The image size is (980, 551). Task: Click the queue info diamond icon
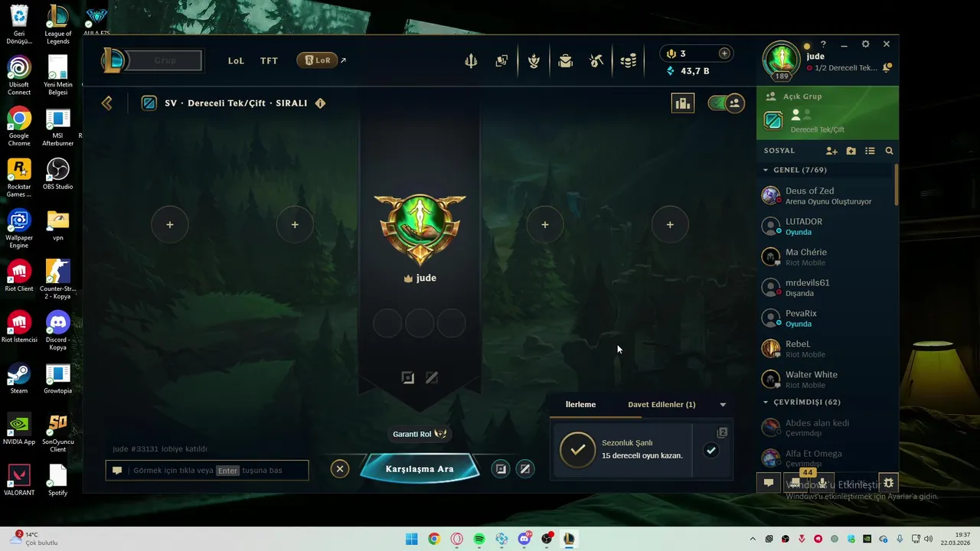click(320, 103)
